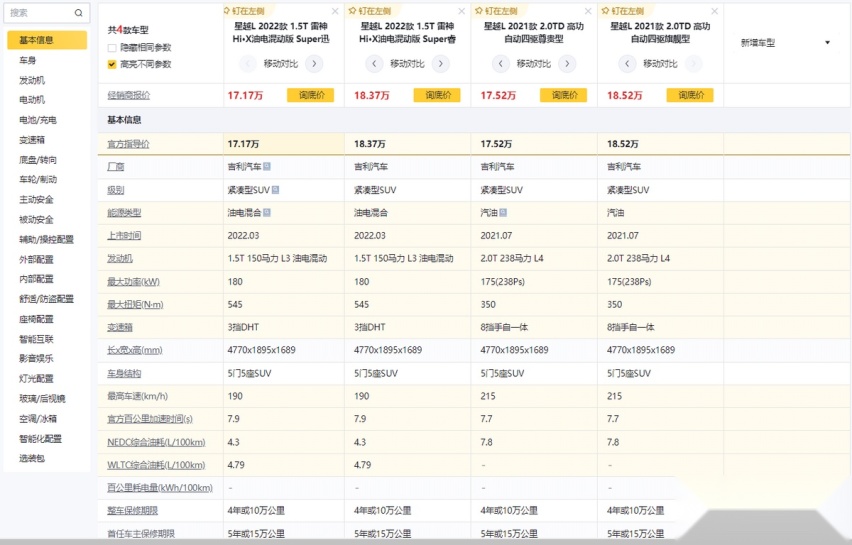Open 选装包 section
This screenshot has height=545, width=852.
point(32,458)
